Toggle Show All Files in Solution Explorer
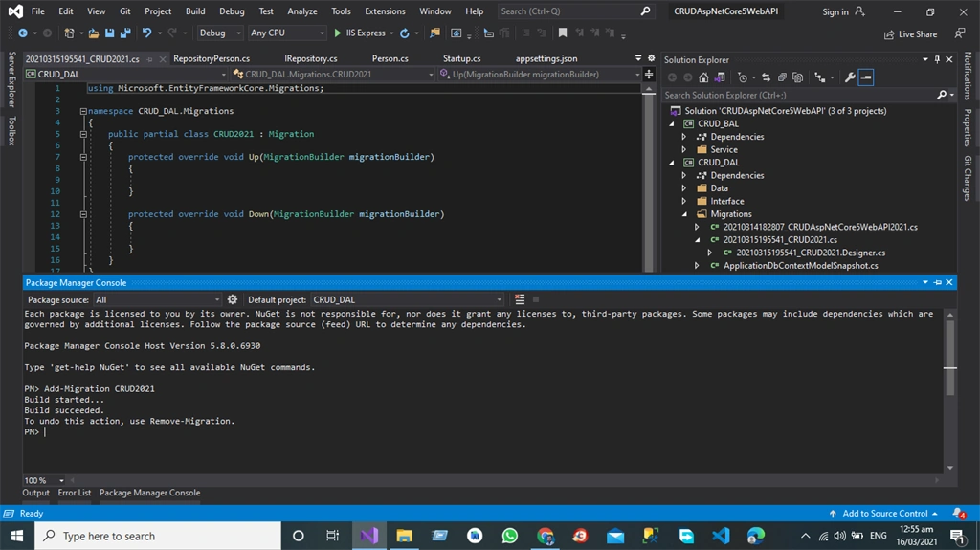Image resolution: width=980 pixels, height=550 pixels. [797, 77]
